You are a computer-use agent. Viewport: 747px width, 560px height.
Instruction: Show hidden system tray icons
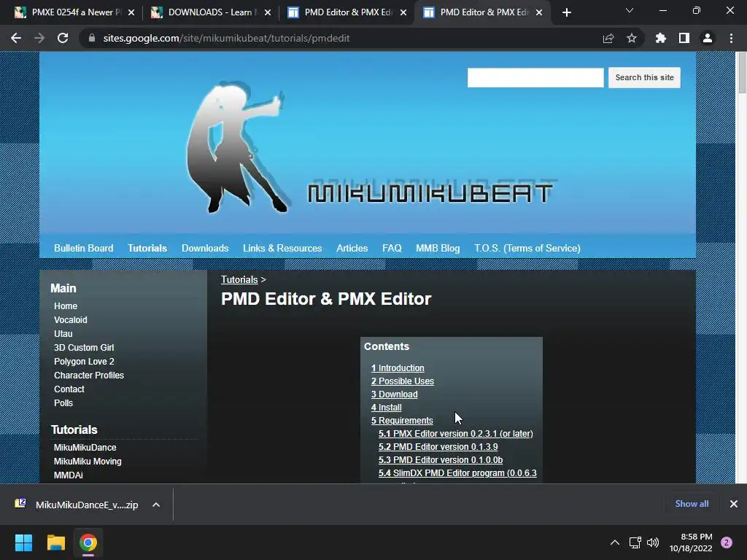615,542
